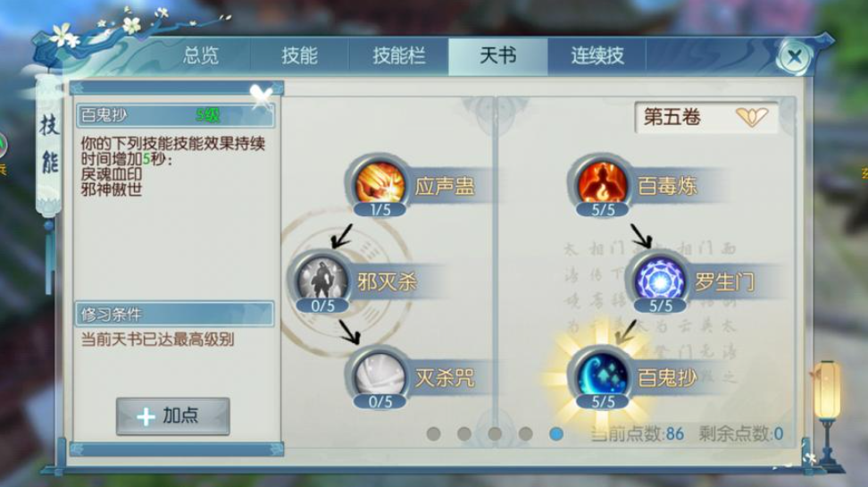Go to the third page dot
868x487 pixels.
pyautogui.click(x=495, y=433)
